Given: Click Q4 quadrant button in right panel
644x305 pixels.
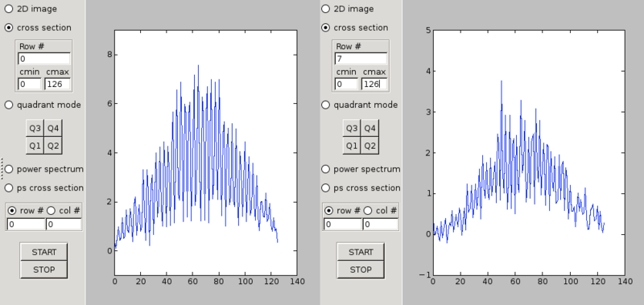Looking at the screenshot, I should coord(369,129).
